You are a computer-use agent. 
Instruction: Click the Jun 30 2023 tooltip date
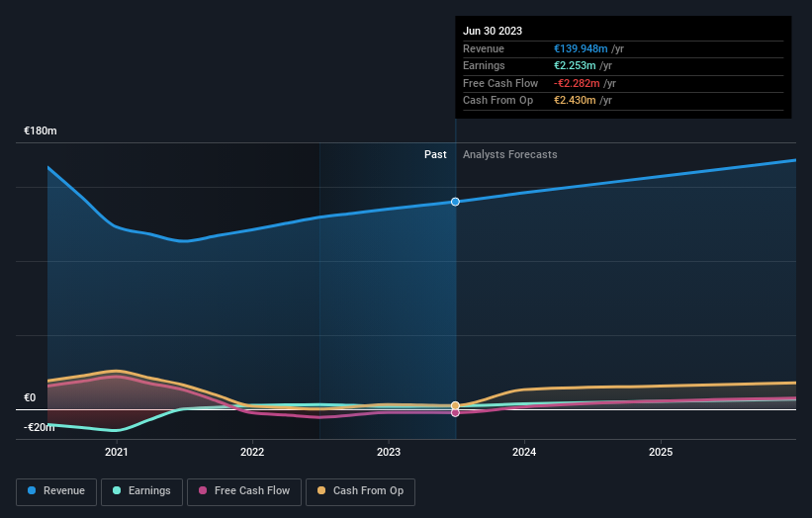coord(493,31)
